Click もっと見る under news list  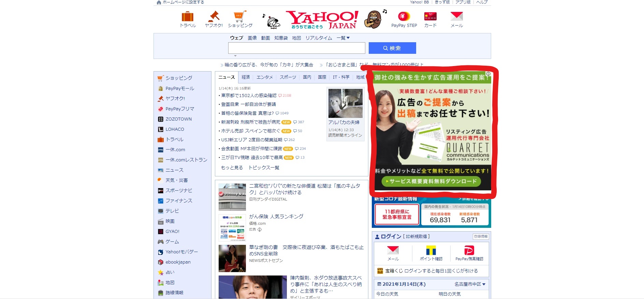pos(232,168)
